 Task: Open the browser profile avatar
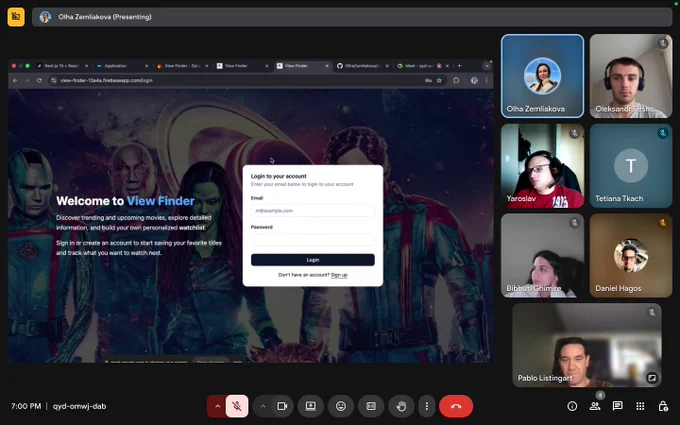point(474,81)
